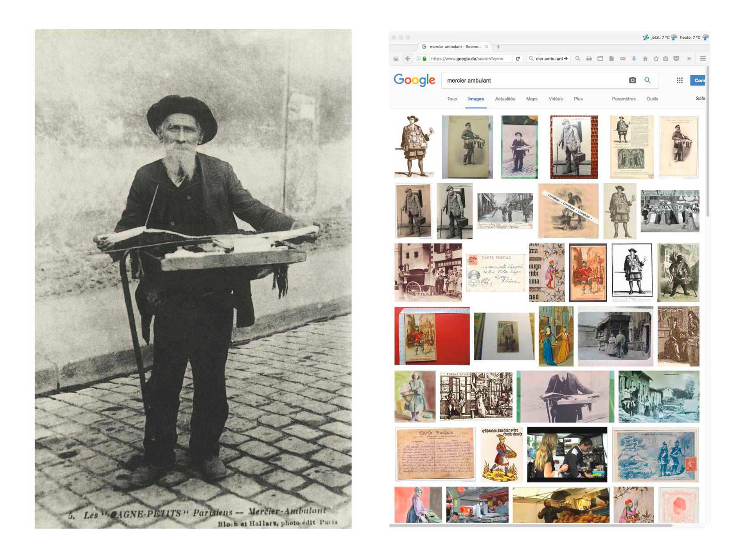
Task: Open Paramètres settings dropdown
Action: point(623,99)
